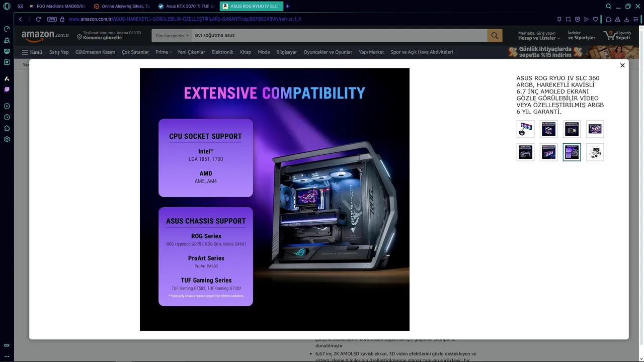The image size is (644, 362).
Task: Open Twitch panel in the sidebar
Action: coord(7,89)
